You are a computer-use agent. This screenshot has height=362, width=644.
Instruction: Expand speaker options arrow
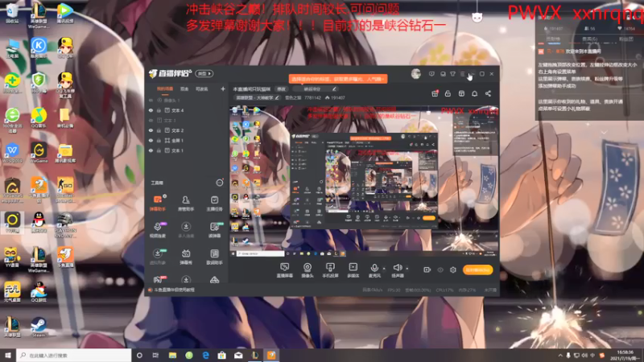pos(407,269)
